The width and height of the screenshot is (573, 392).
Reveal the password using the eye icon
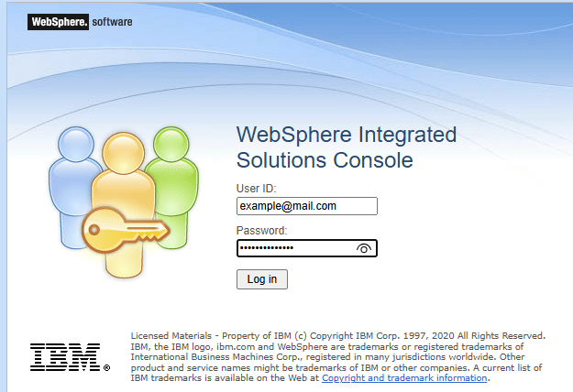tap(364, 249)
